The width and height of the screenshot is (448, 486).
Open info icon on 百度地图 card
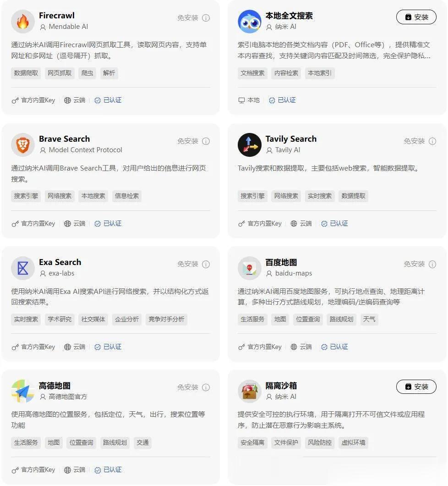point(432,264)
